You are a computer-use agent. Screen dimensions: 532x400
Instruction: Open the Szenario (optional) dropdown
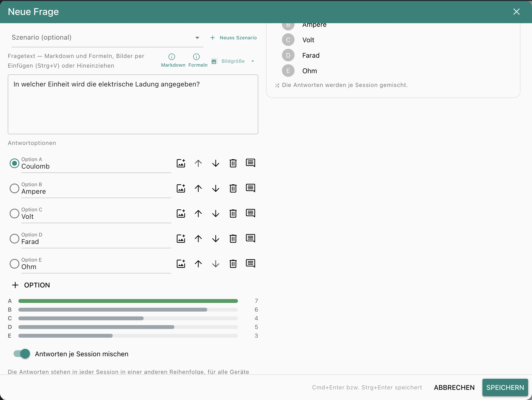click(x=107, y=38)
